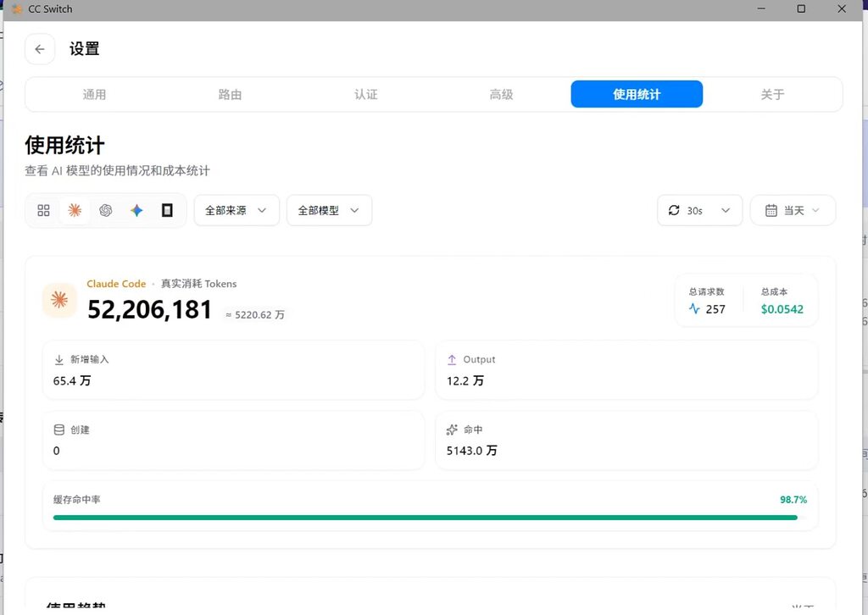Screen dimensions: 868x615
Task: Maximize the CC Switch window
Action: pos(801,8)
